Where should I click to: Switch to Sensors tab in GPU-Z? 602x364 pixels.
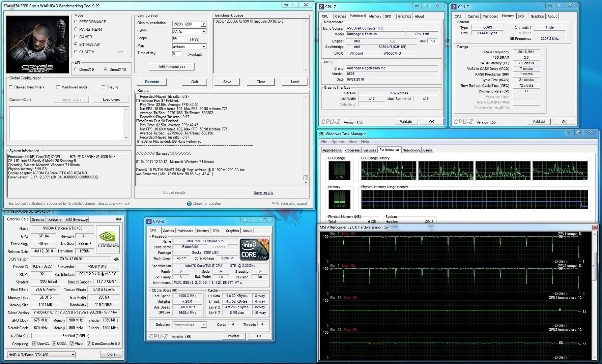tap(38, 220)
